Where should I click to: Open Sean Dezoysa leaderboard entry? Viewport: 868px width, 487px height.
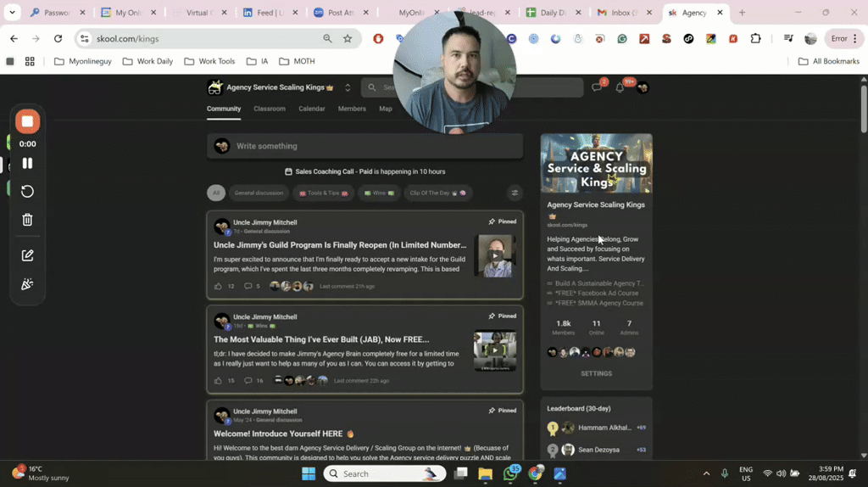(x=598, y=450)
